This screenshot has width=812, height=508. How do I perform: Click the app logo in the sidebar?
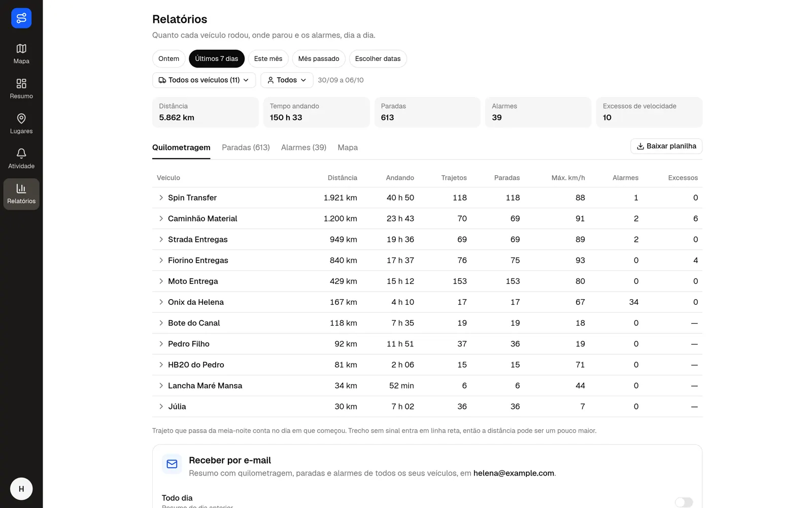tap(21, 18)
